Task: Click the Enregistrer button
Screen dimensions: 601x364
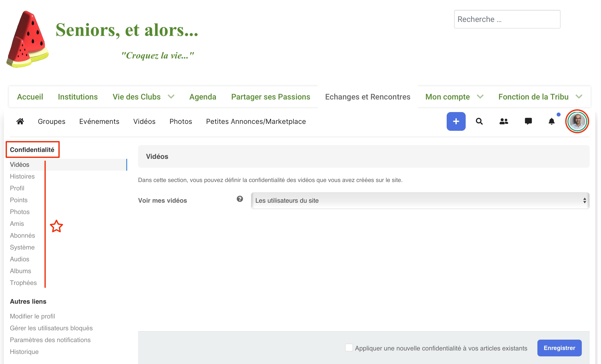Action: click(x=559, y=348)
